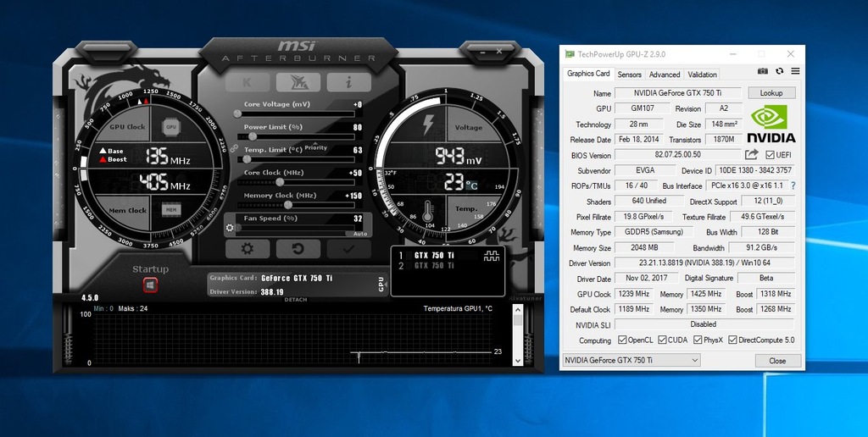The height and width of the screenshot is (437, 868).
Task: Click the monitoring graph scroll down arrow
Action: [518, 361]
